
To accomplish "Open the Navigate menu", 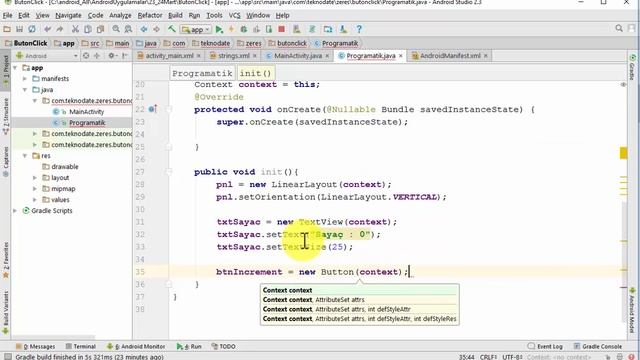I will [68, 16].
